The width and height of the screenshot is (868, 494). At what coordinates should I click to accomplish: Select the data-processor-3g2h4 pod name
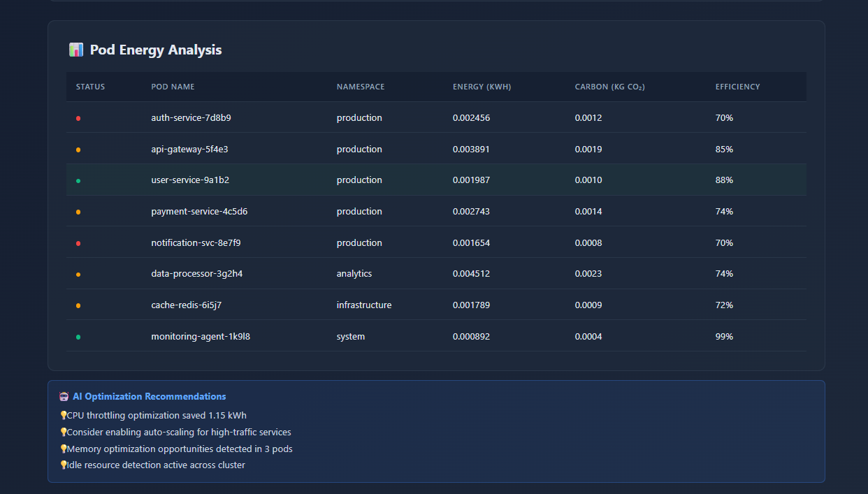197,274
